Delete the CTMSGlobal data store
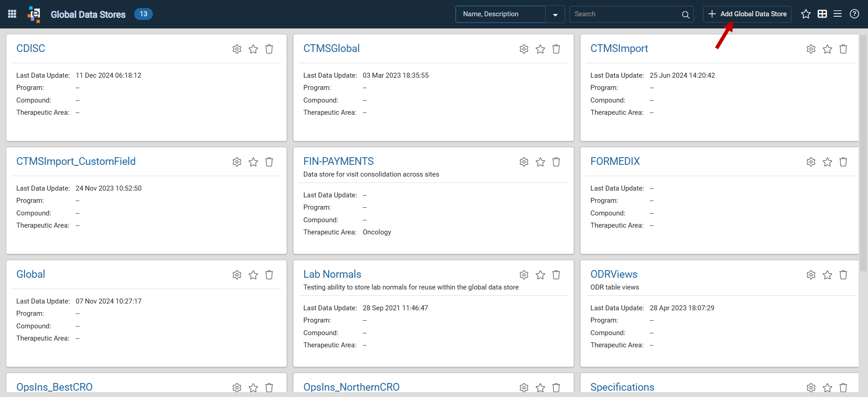 556,49
